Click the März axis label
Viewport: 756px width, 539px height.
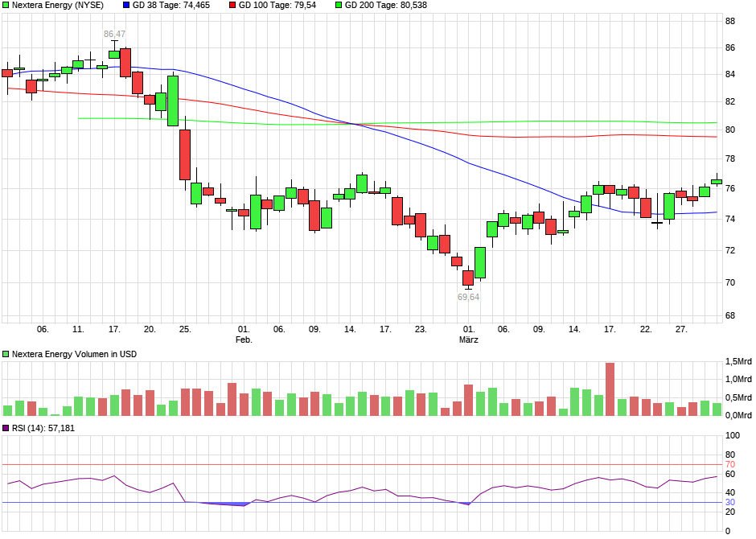tap(470, 339)
